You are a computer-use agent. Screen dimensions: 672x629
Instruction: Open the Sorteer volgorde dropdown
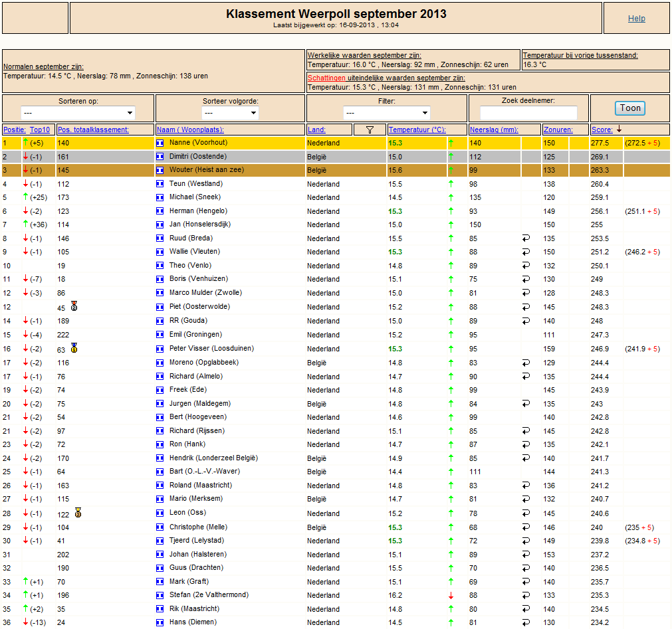pyautogui.click(x=230, y=113)
